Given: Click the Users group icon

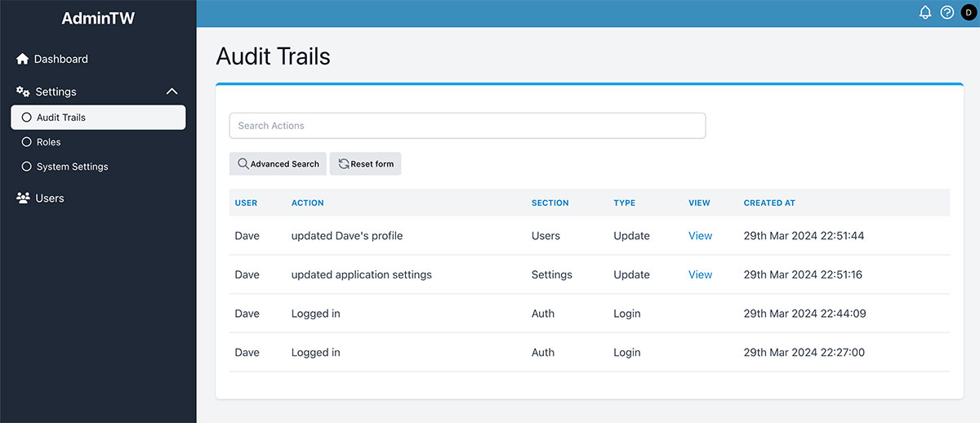Looking at the screenshot, I should coord(23,198).
